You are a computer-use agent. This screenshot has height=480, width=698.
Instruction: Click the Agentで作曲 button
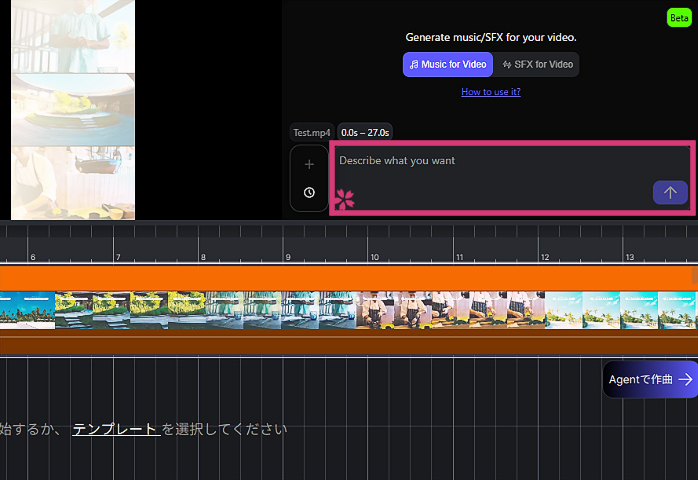pos(650,380)
